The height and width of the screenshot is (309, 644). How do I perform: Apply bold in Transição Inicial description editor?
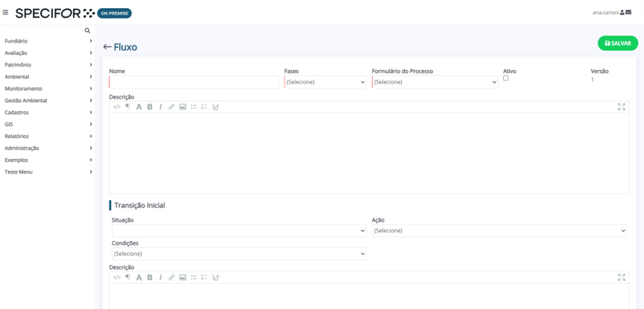(150, 278)
